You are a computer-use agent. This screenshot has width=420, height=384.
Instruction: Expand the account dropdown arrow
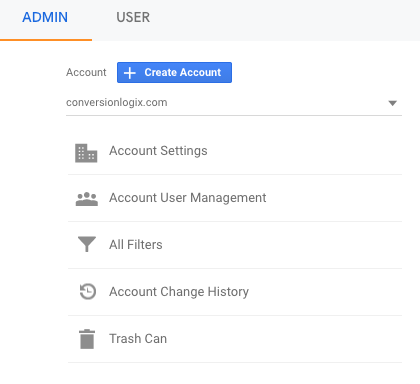coord(393,103)
